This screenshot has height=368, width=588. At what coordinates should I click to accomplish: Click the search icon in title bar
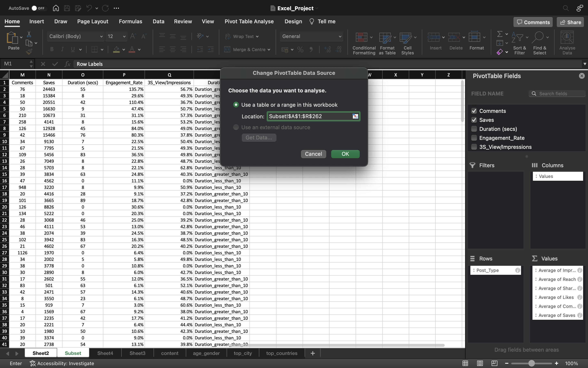point(566,8)
